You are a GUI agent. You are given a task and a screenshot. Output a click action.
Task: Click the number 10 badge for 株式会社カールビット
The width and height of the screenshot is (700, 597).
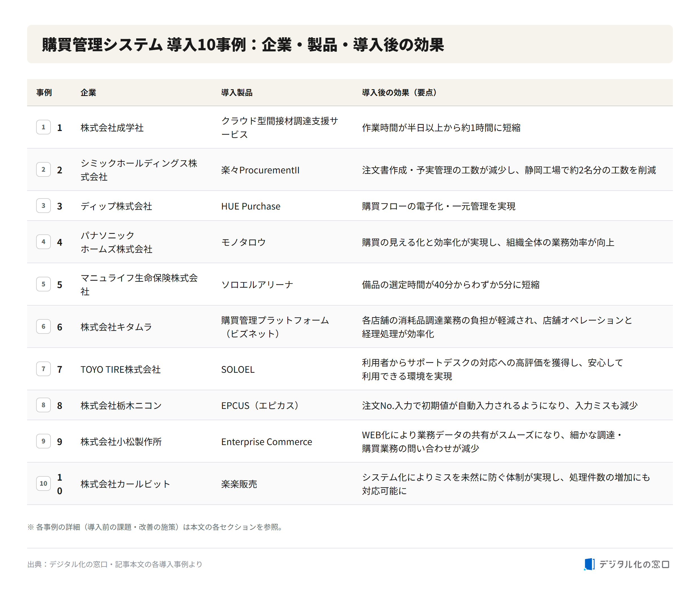point(43,483)
